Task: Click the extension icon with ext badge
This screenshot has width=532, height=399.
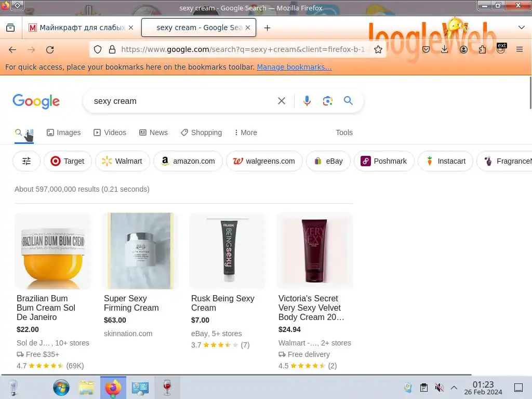Action: (x=501, y=48)
